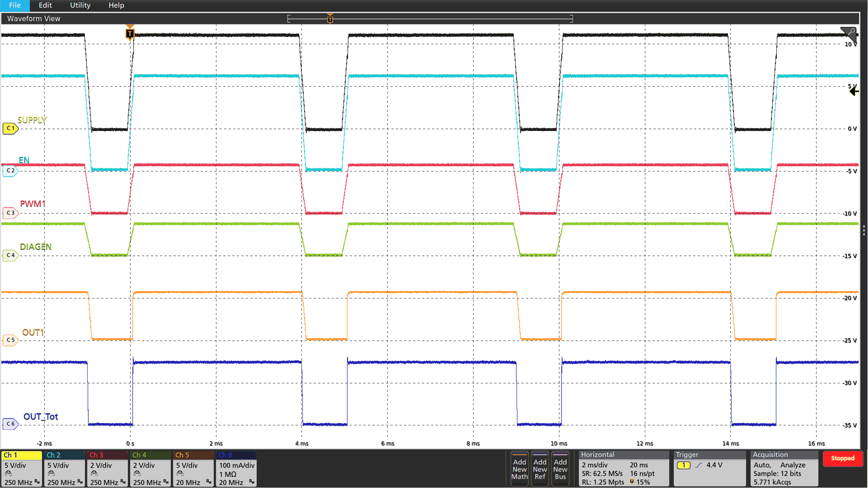Image resolution: width=868 pixels, height=488 pixels.
Task: Open the Trigger settings panel
Action: click(709, 468)
